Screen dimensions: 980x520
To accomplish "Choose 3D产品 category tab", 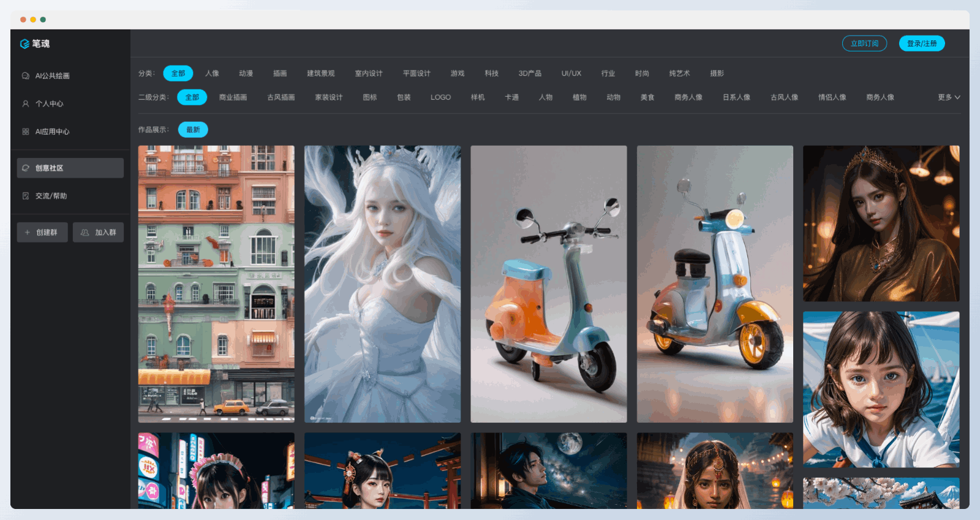I will coord(530,73).
